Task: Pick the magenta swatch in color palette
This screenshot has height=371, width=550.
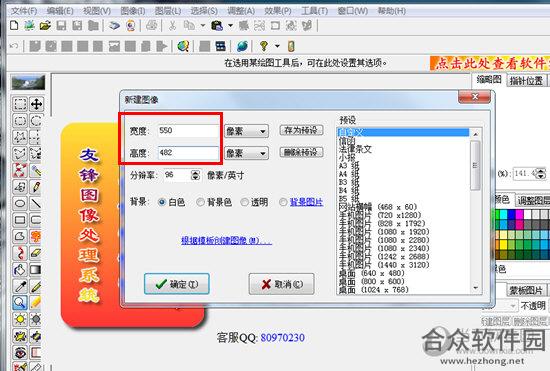Action: 520,214
